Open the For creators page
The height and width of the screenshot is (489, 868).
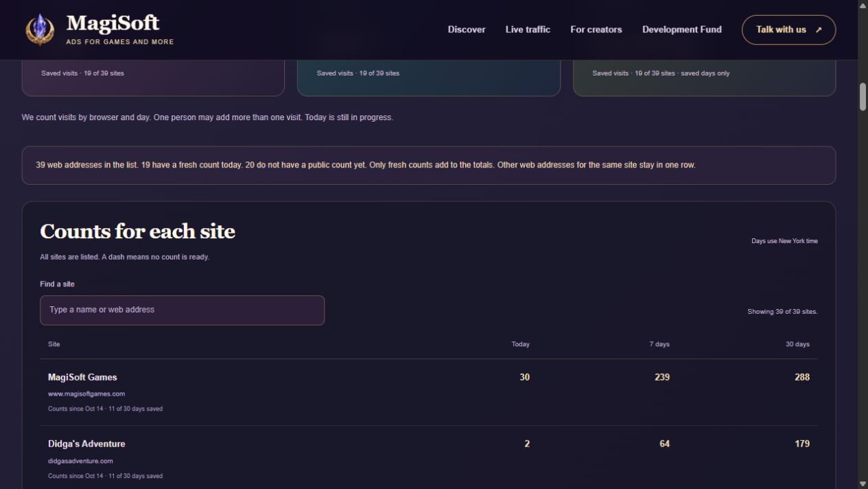click(x=596, y=30)
